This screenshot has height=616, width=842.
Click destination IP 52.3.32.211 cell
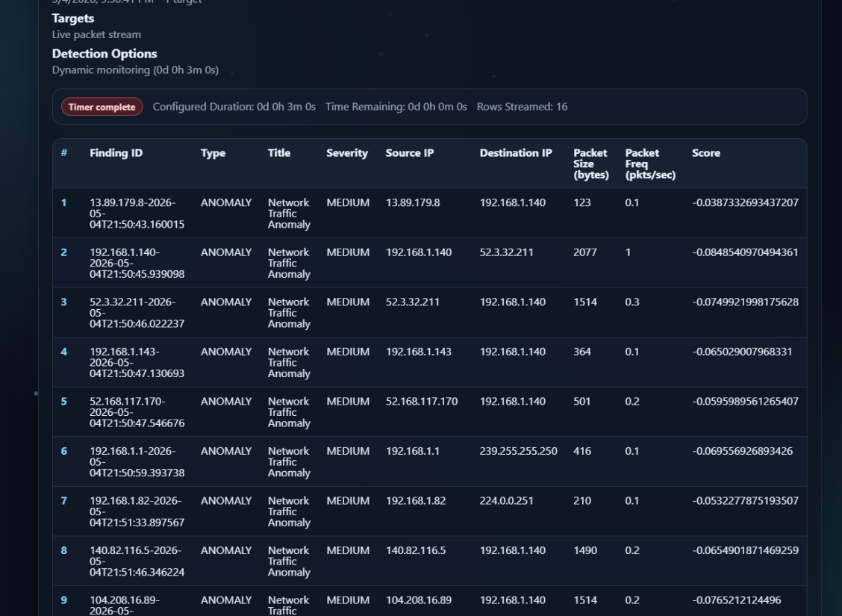coord(506,252)
